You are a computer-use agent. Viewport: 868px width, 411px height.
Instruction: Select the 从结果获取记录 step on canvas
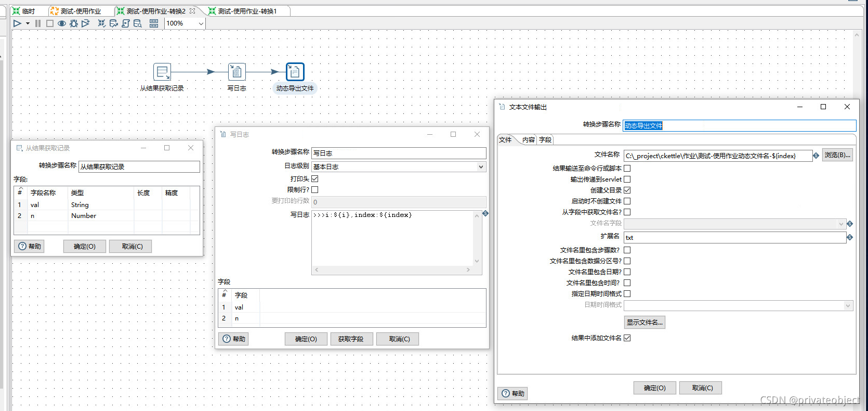[x=162, y=72]
